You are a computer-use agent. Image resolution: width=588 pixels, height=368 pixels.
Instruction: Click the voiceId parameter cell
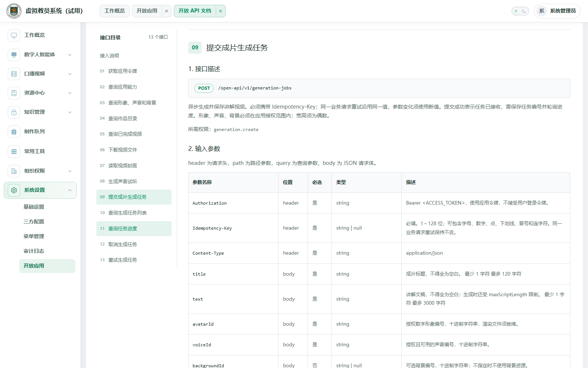(x=233, y=345)
